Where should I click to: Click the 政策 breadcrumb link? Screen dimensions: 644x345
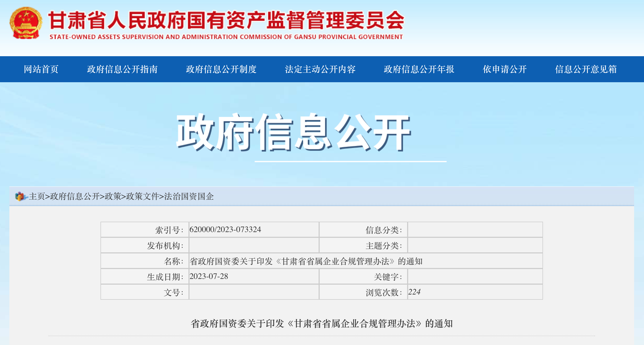(x=113, y=196)
